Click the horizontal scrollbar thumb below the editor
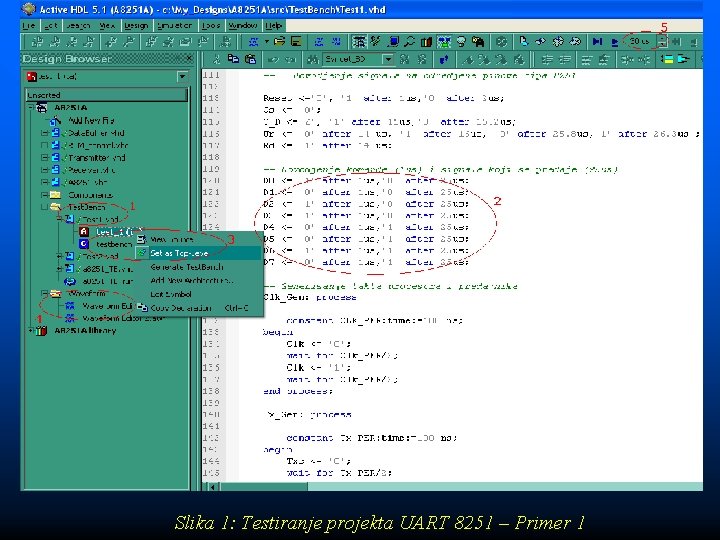The image size is (720, 540). pos(264,487)
